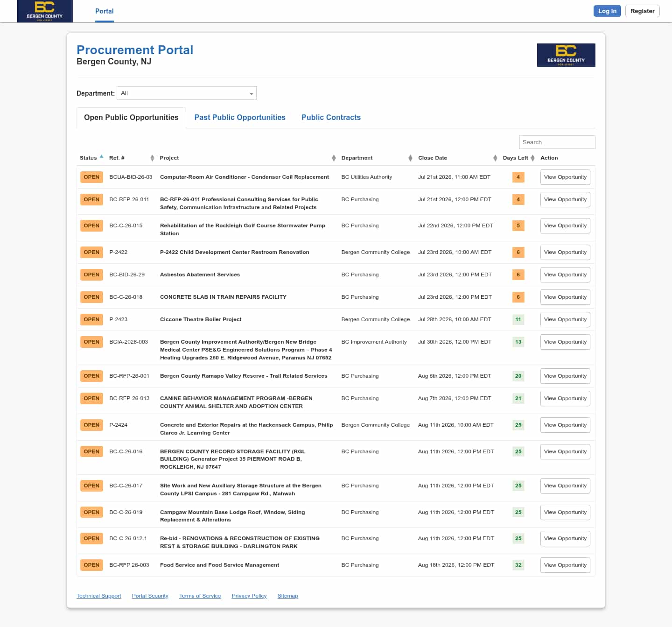Sort by Days Left column arrows
This screenshot has width=672, height=627.
[x=532, y=158]
